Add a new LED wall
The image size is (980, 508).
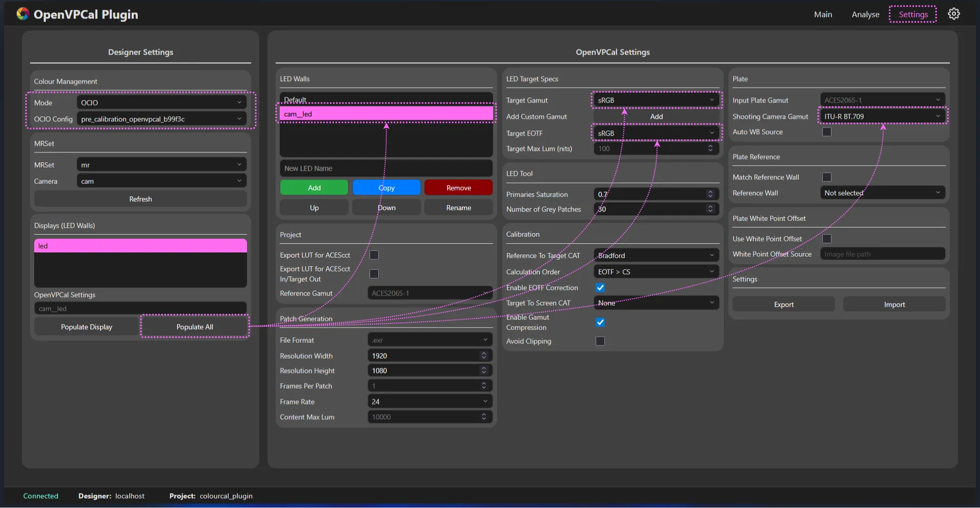[313, 187]
